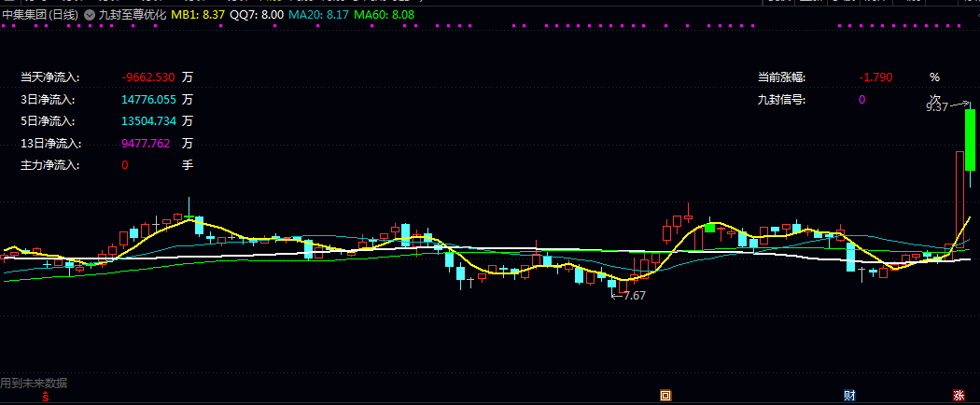Click the 中集集团(日线) chart title

(41, 15)
